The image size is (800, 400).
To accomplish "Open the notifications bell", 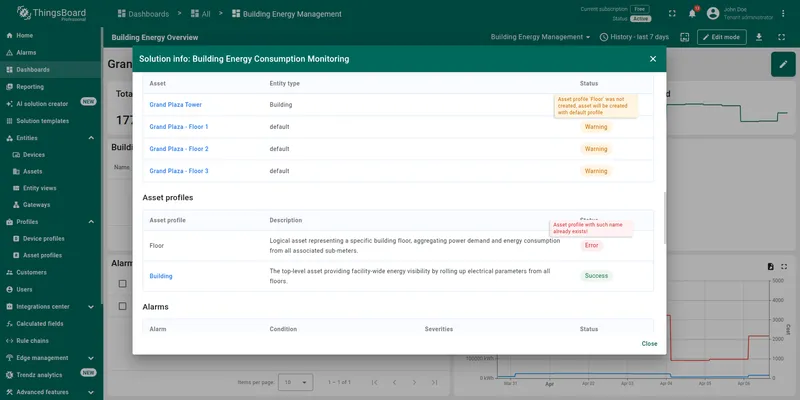I will (692, 14).
